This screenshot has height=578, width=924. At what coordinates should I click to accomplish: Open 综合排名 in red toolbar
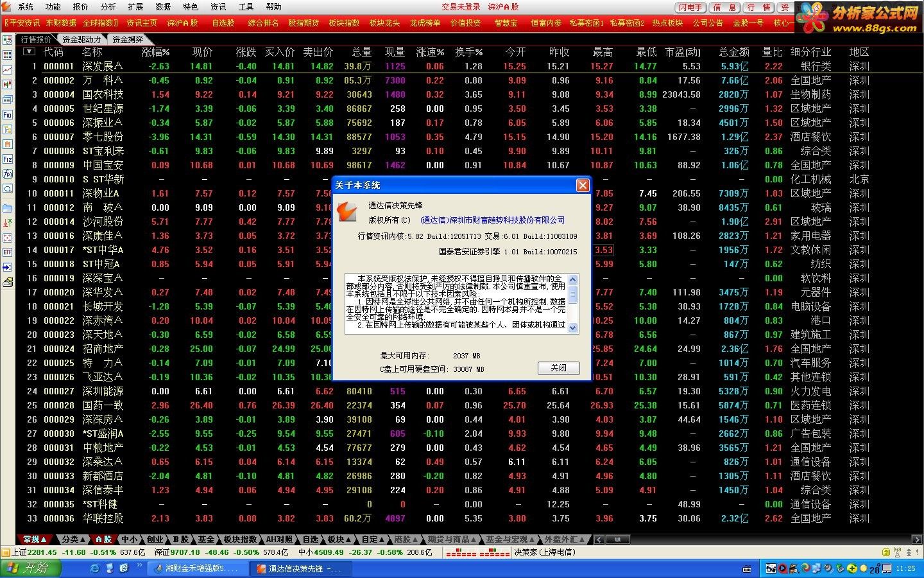coord(263,22)
